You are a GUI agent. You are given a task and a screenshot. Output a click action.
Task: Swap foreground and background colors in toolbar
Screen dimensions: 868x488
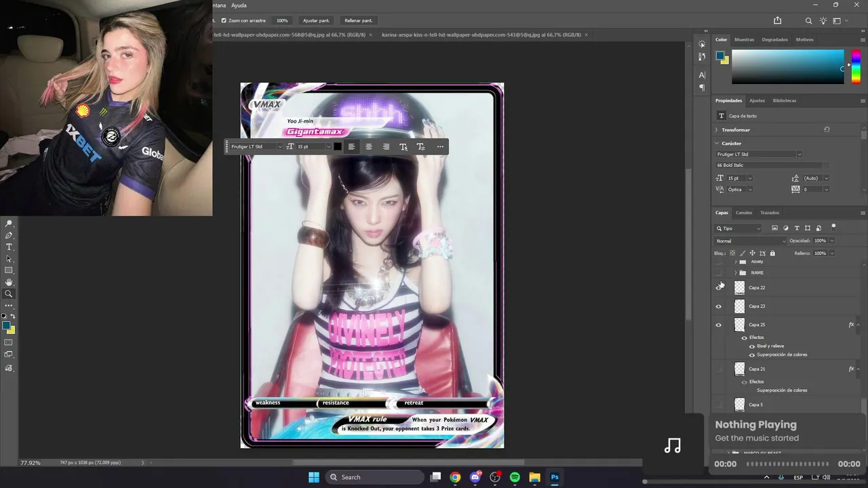pyautogui.click(x=13, y=317)
